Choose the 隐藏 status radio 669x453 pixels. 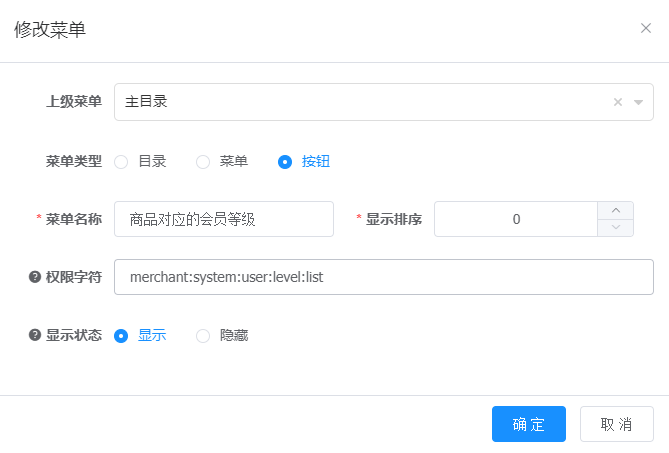tap(203, 336)
